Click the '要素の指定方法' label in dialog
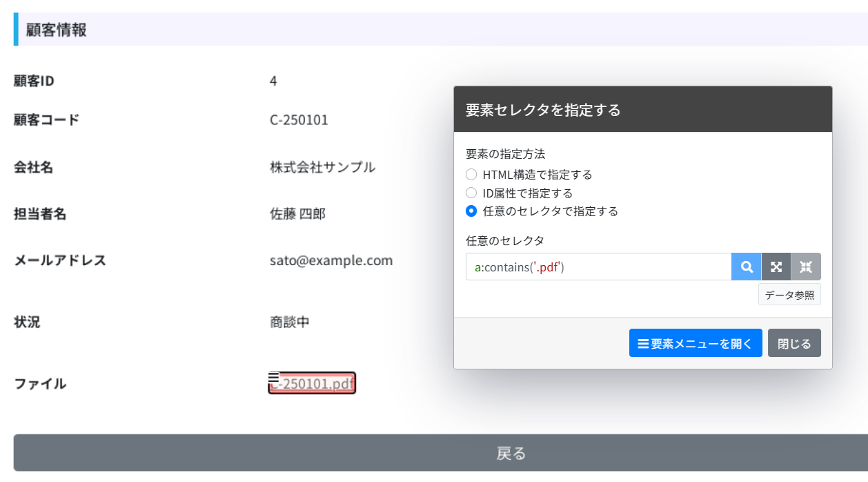The height and width of the screenshot is (482, 868). click(x=506, y=154)
